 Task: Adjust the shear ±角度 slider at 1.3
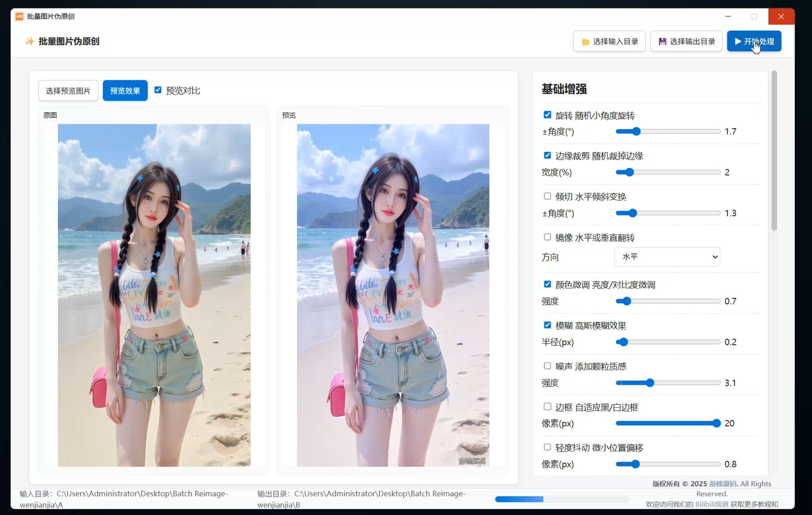(x=668, y=213)
